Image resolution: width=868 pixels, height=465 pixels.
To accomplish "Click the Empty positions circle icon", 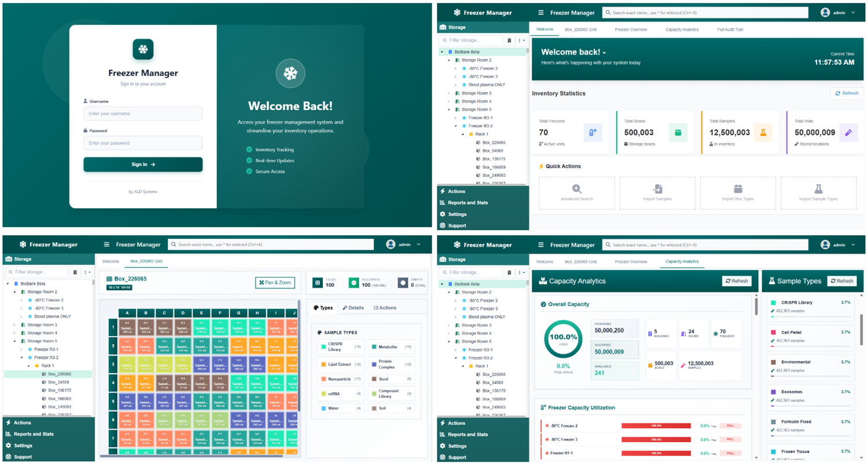I will coord(403,283).
